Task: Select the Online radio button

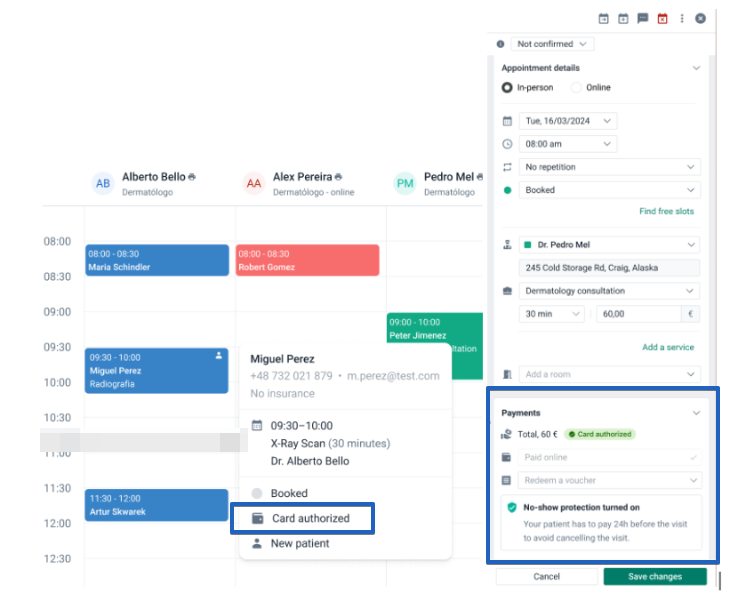Action: coord(576,88)
